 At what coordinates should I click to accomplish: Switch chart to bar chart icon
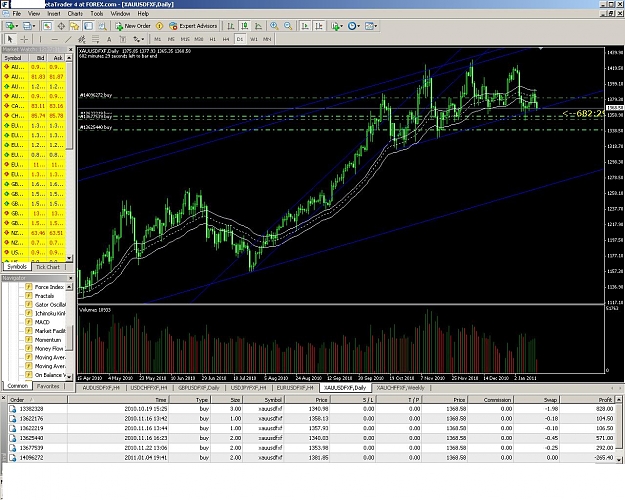231,26
